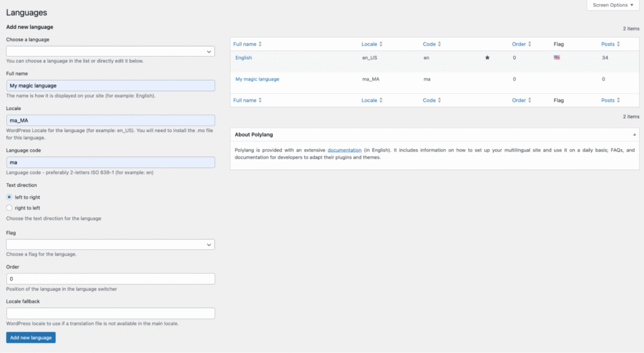The image size is (644, 353).
Task: Open the Flag selection dropdown
Action: click(111, 245)
